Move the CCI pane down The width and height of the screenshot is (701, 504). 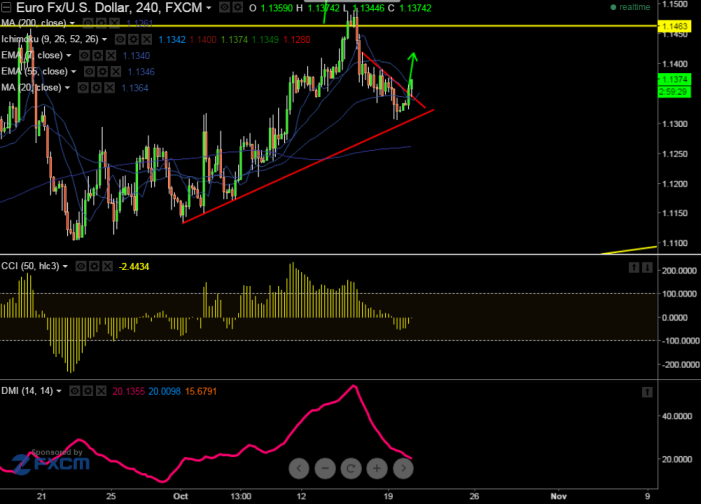point(647,267)
